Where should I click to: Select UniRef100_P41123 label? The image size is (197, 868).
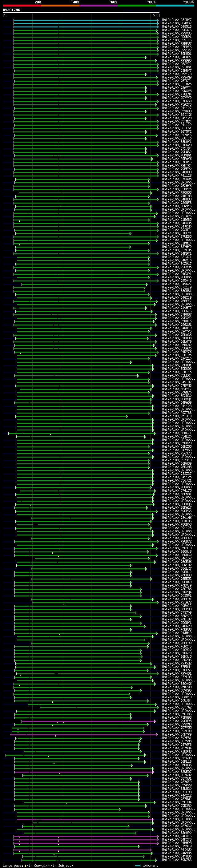coord(177,406)
